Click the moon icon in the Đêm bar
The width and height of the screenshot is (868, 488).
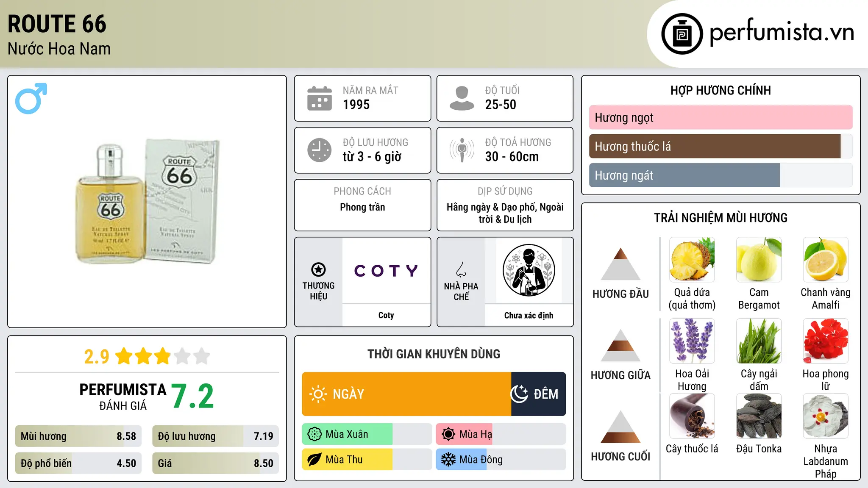[x=519, y=394]
